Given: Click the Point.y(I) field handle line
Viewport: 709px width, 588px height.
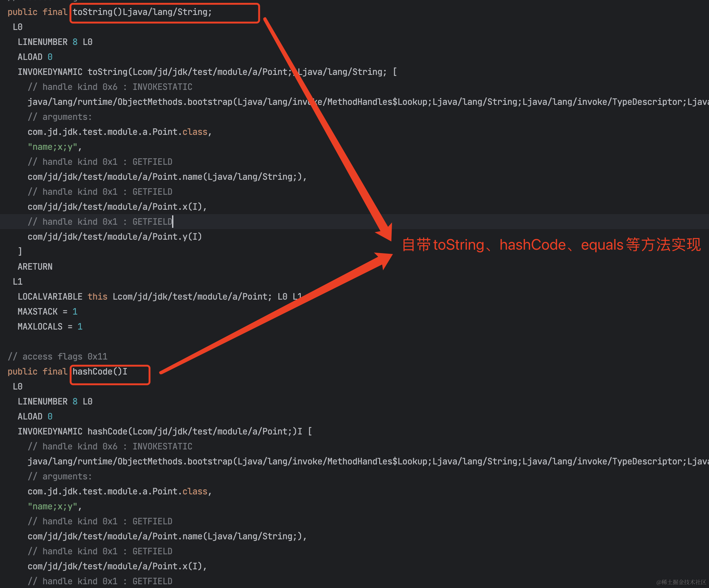Looking at the screenshot, I should click(115, 237).
